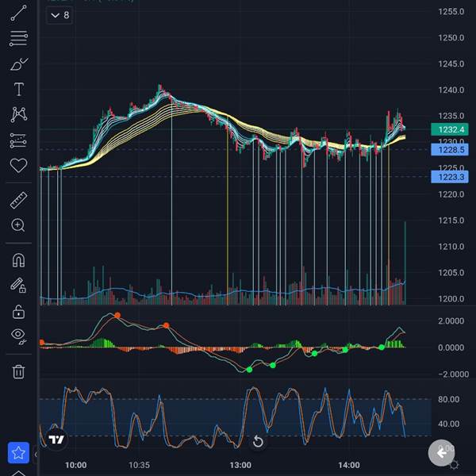The image size is (476, 476).
Task: Open the heart favorites icon tool
Action: point(18,166)
